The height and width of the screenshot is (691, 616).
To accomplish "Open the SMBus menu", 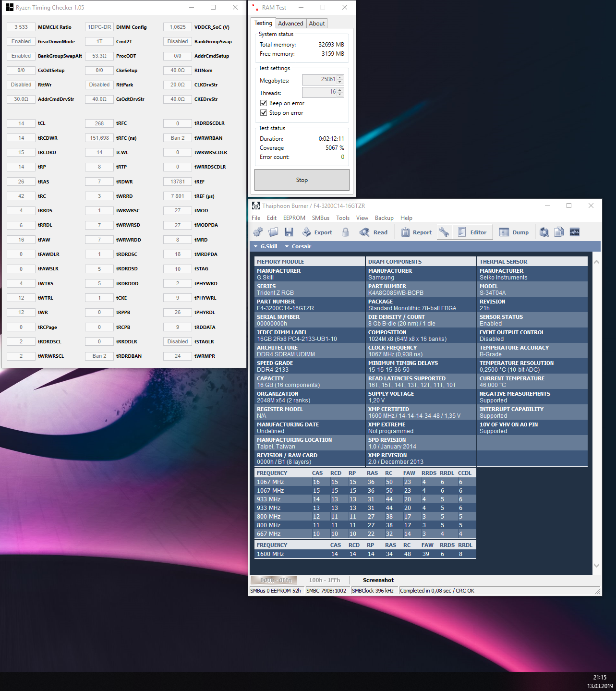I will (321, 218).
